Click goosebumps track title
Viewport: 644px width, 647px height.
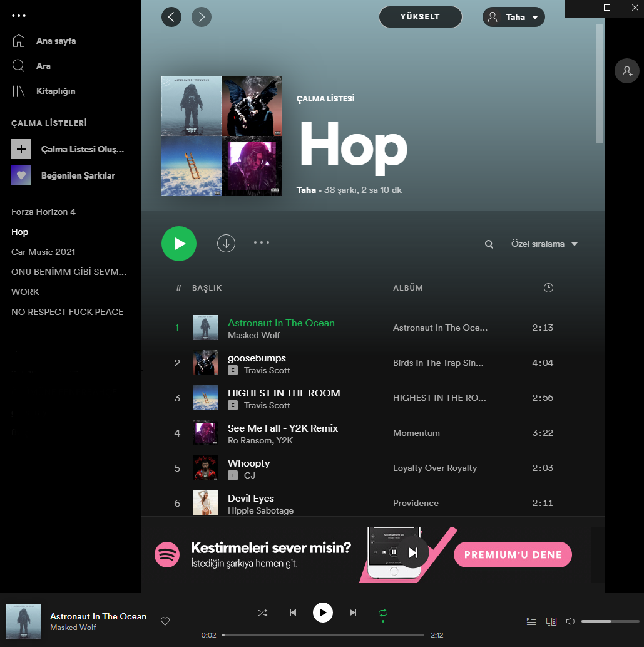[257, 358]
